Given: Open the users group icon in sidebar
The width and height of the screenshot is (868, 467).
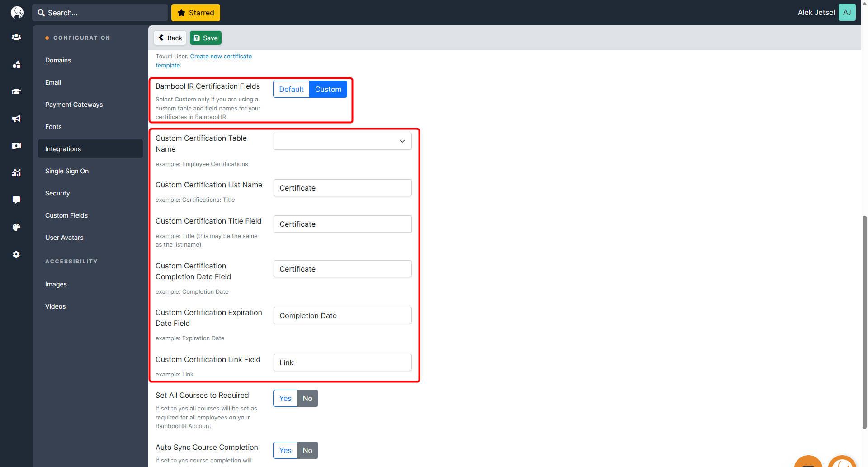Looking at the screenshot, I should pos(16,37).
